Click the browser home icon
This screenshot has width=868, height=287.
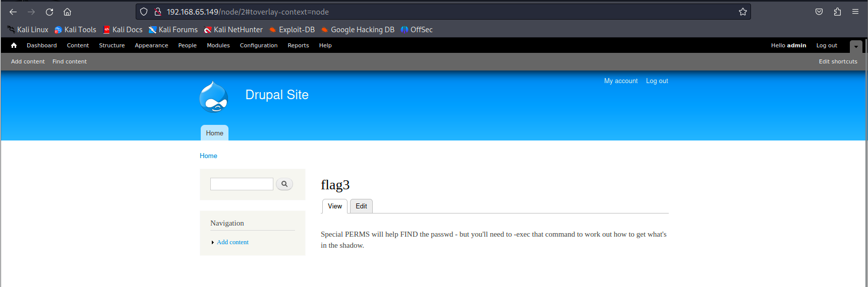pos(67,12)
